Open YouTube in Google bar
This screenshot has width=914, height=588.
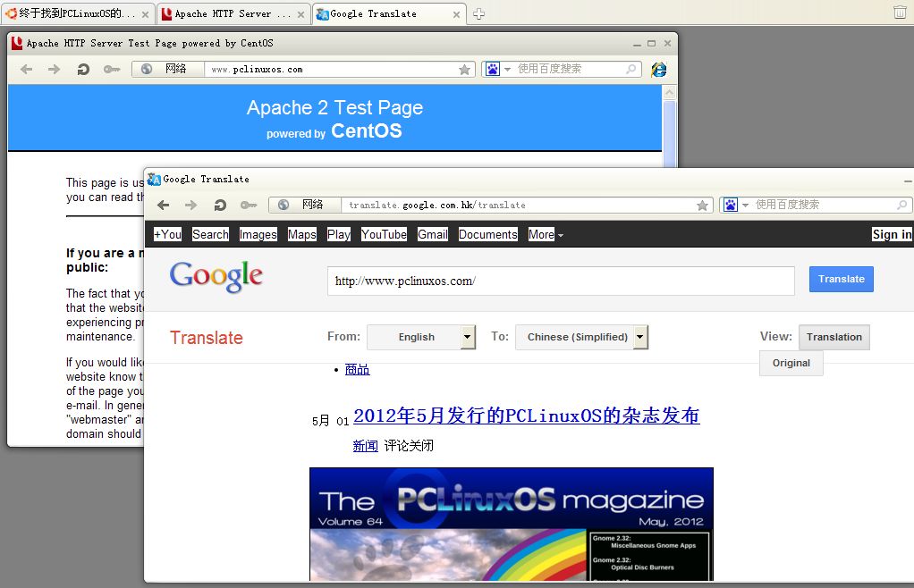tap(385, 234)
